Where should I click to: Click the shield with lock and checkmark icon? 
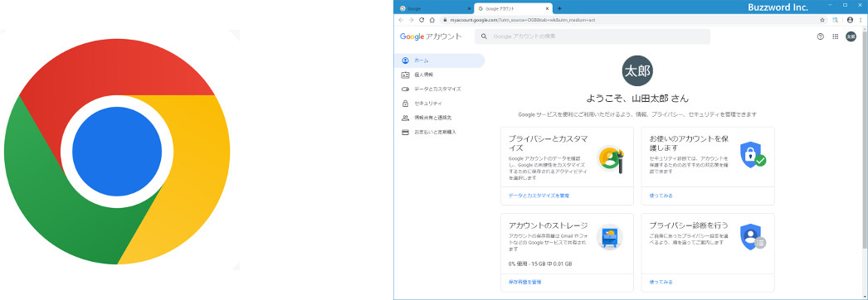tap(753, 155)
